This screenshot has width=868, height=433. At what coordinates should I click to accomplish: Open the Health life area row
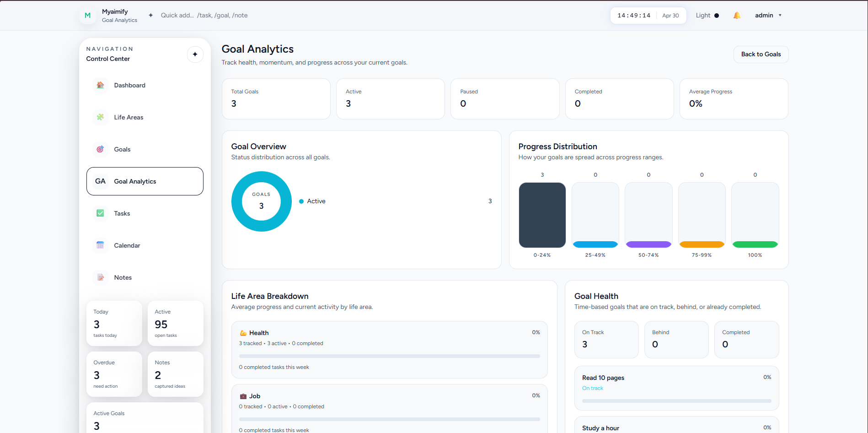(x=390, y=350)
